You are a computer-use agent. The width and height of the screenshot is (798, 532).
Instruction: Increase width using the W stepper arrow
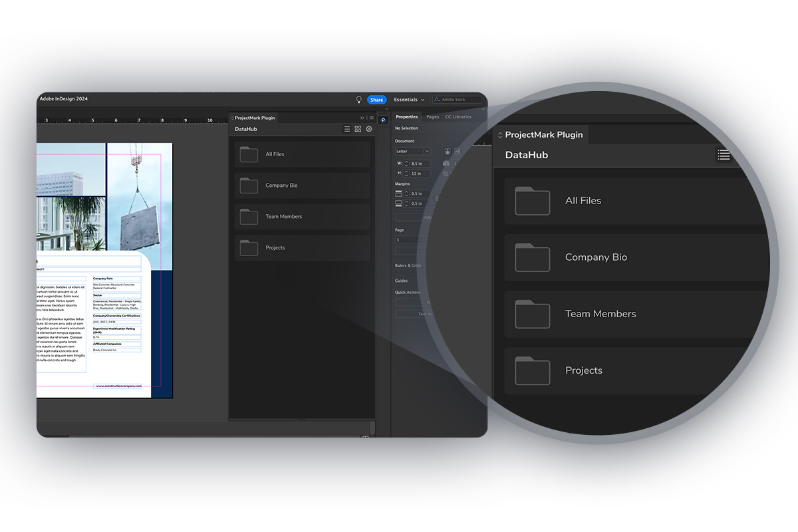click(x=406, y=161)
